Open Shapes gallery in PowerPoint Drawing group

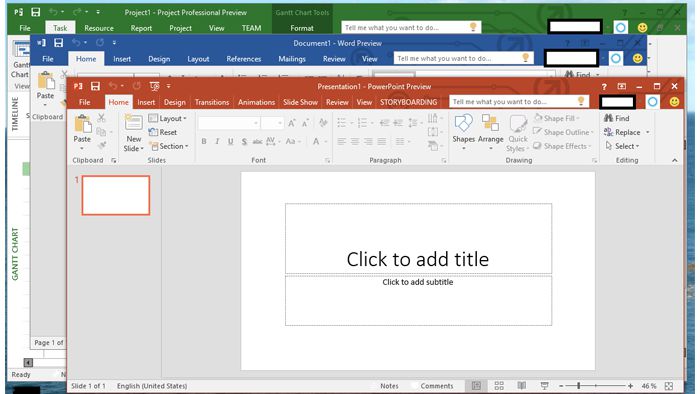click(x=463, y=132)
